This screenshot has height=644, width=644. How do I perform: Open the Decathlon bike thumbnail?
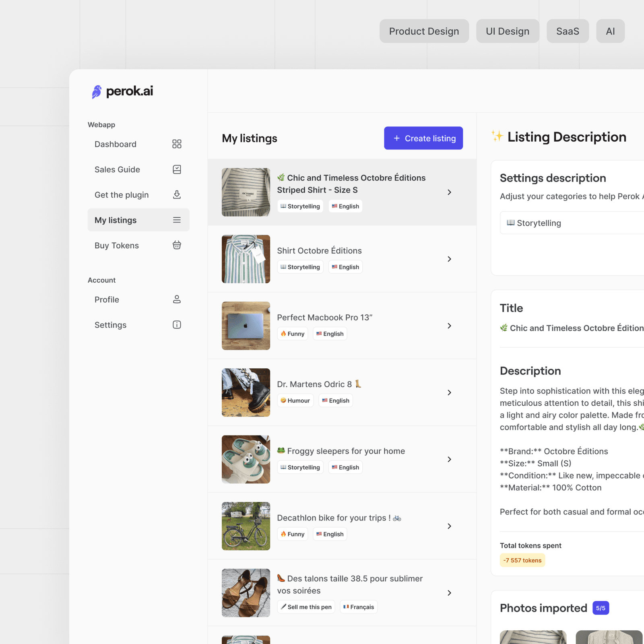pos(246,526)
